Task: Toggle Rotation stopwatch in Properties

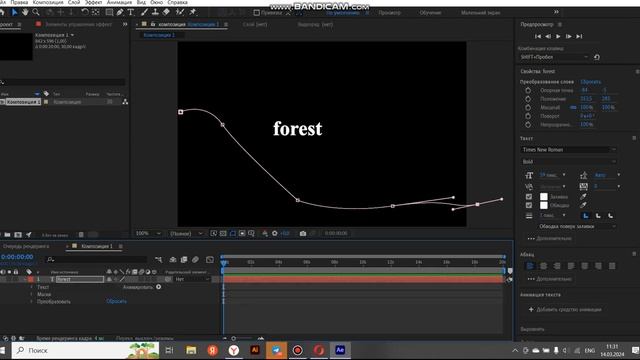Action: (528, 116)
